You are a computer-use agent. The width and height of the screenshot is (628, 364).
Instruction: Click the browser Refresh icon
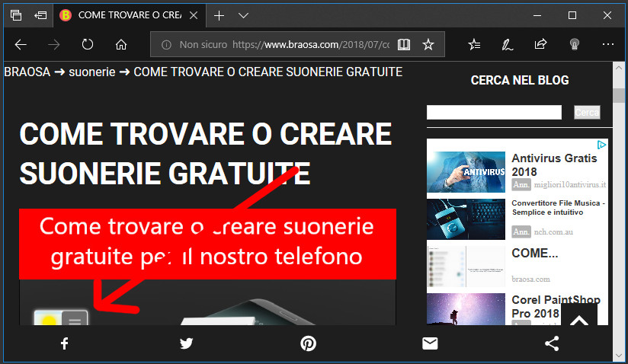[87, 45]
